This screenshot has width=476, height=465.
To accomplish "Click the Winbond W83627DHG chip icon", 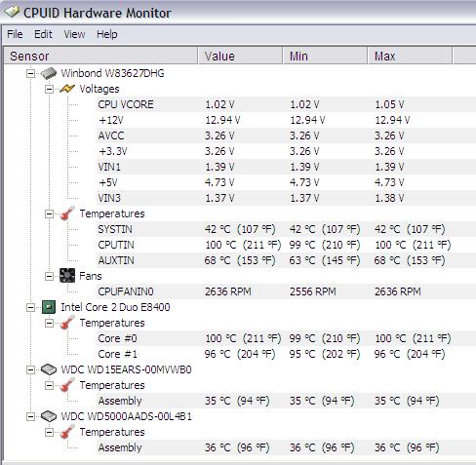I will [x=49, y=73].
